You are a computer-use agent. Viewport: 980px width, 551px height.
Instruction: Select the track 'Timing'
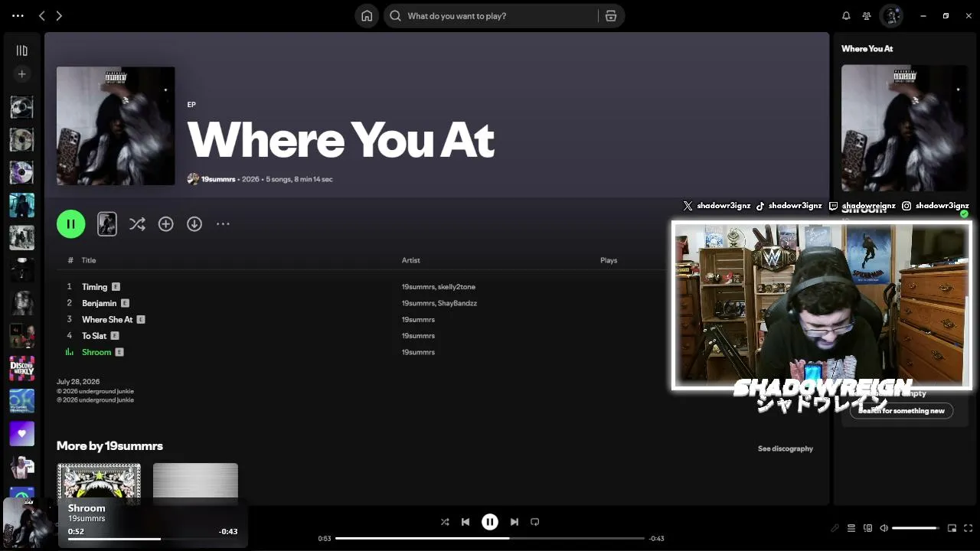pyautogui.click(x=95, y=287)
